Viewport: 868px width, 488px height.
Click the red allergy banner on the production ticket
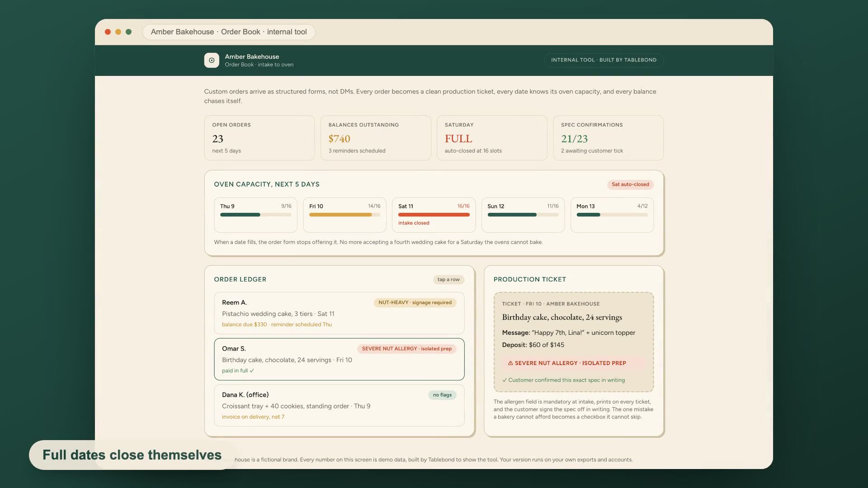[574, 363]
